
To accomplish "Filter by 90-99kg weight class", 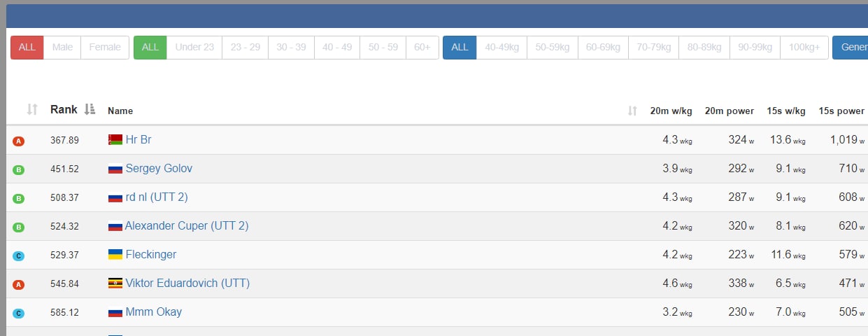I will [x=755, y=48].
